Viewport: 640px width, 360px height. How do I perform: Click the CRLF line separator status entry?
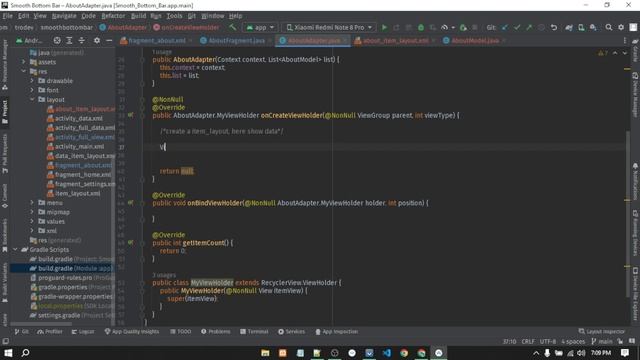click(x=528, y=341)
